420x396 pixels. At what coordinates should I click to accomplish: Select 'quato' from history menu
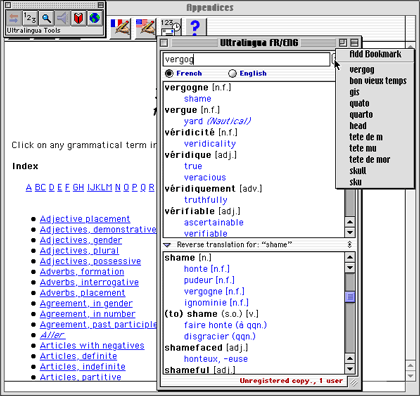coord(375,103)
